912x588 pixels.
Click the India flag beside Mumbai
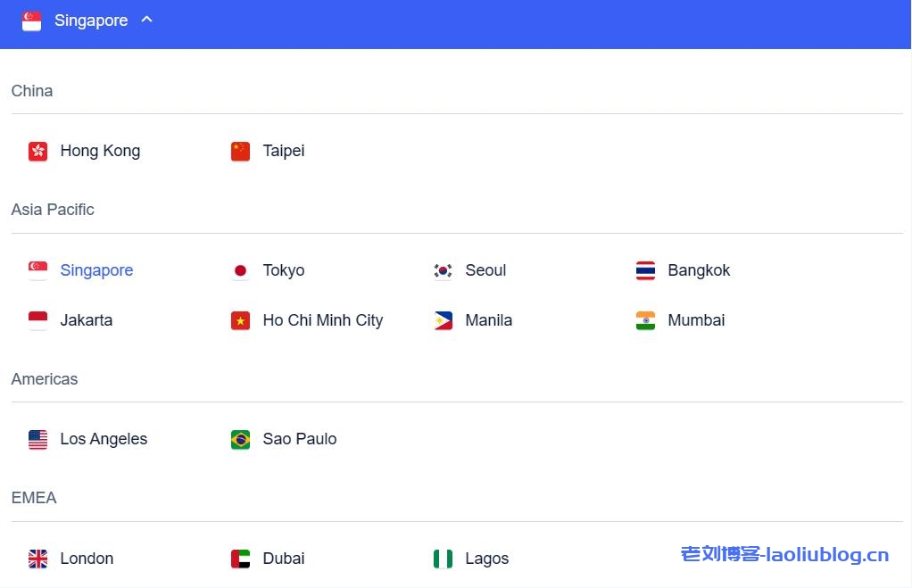(645, 320)
